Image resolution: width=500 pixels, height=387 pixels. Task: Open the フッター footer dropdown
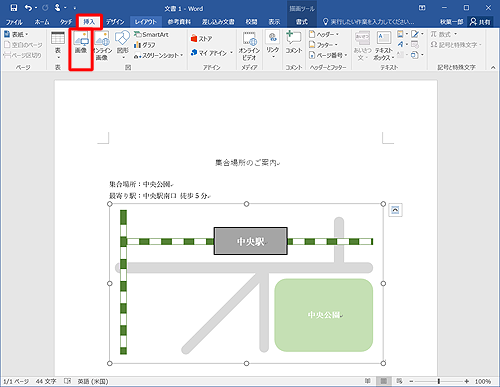point(323,45)
